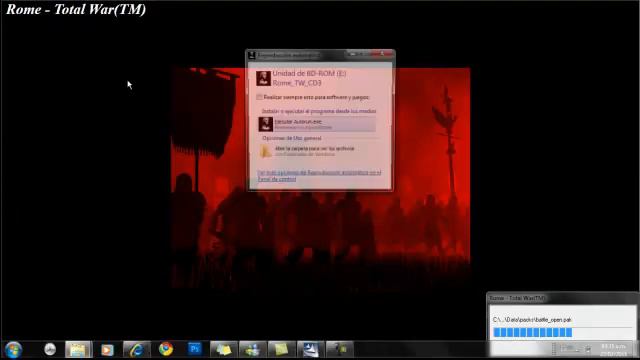Run Autorun.exe from AutoPlay dialog
Image resolution: width=640 pixels, height=360 pixels.
click(317, 124)
